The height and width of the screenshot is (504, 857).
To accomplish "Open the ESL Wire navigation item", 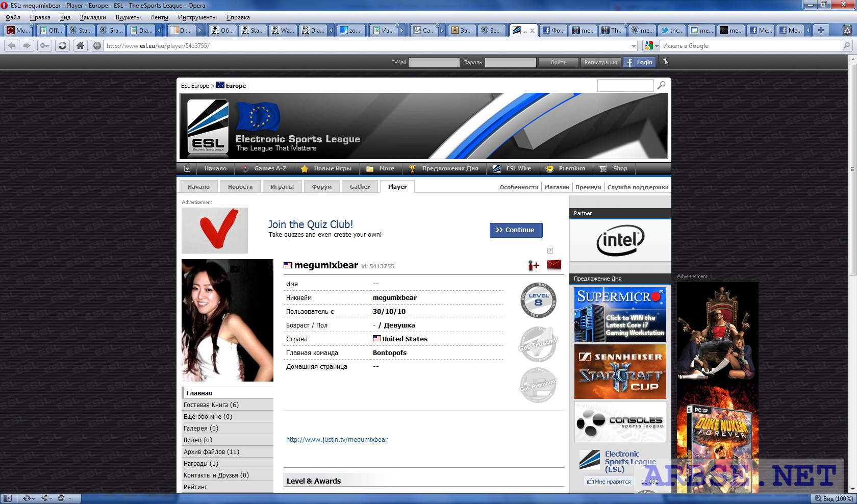I will click(513, 169).
